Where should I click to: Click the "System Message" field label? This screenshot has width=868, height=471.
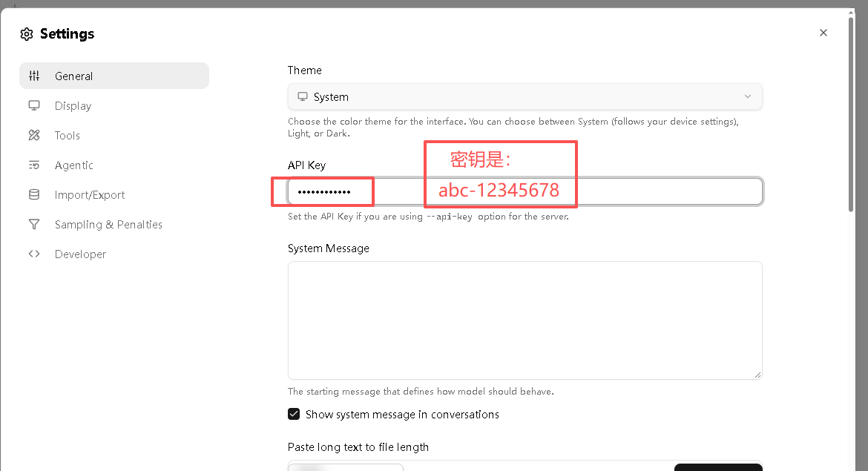(x=328, y=248)
